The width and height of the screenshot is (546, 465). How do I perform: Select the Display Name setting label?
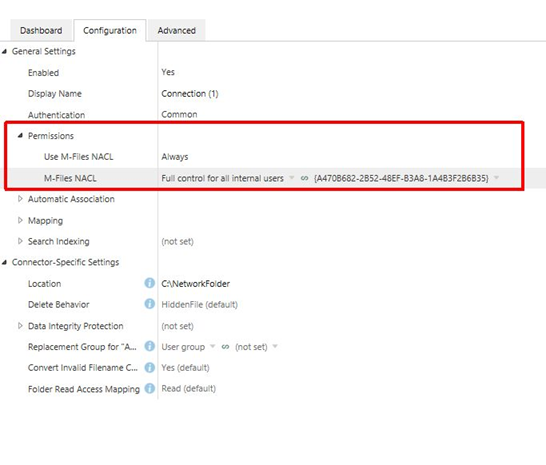point(55,94)
